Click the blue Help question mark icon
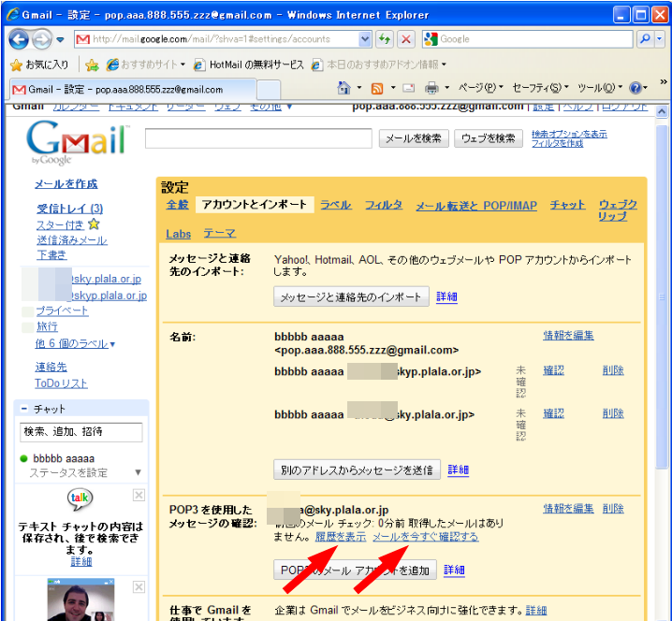672x621 pixels. coord(635,88)
